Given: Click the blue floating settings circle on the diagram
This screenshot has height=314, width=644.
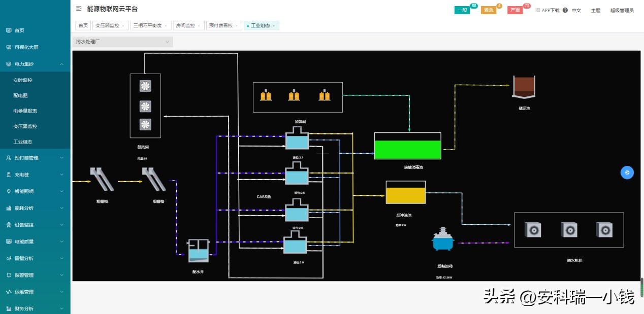Looking at the screenshot, I should (627, 172).
